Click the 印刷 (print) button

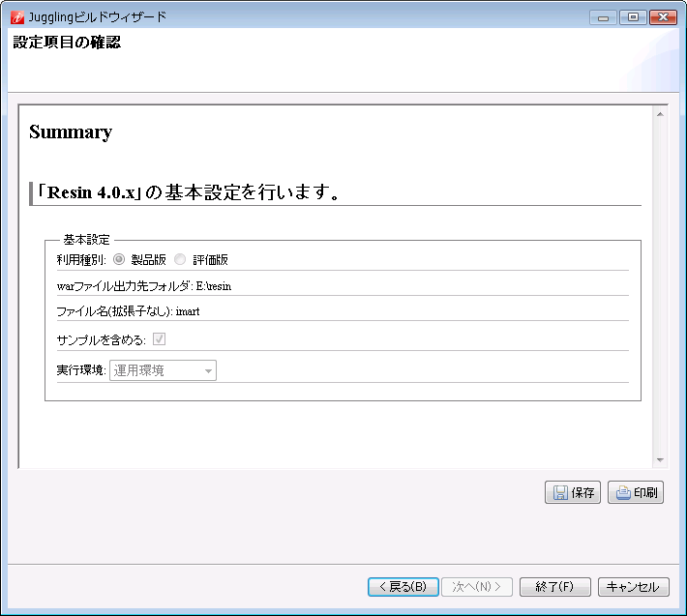pyautogui.click(x=636, y=492)
